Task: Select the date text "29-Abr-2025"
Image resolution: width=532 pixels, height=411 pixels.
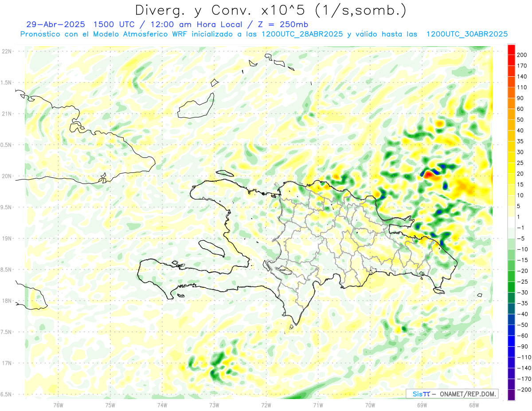Action: click(55, 24)
